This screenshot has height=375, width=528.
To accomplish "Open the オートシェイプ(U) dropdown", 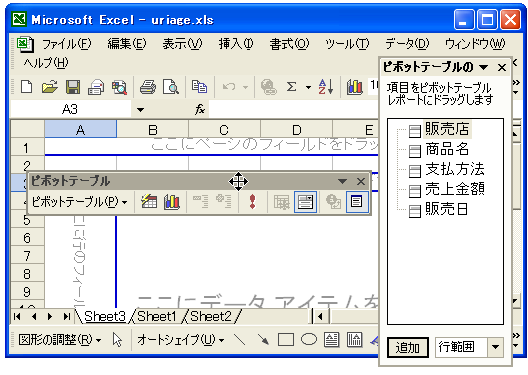I will (180, 340).
